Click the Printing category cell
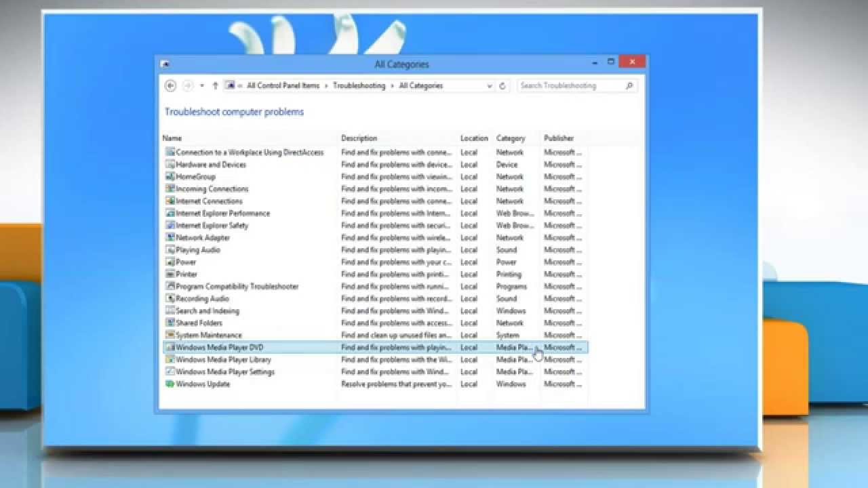Viewport: 868px width, 488px height. [509, 274]
